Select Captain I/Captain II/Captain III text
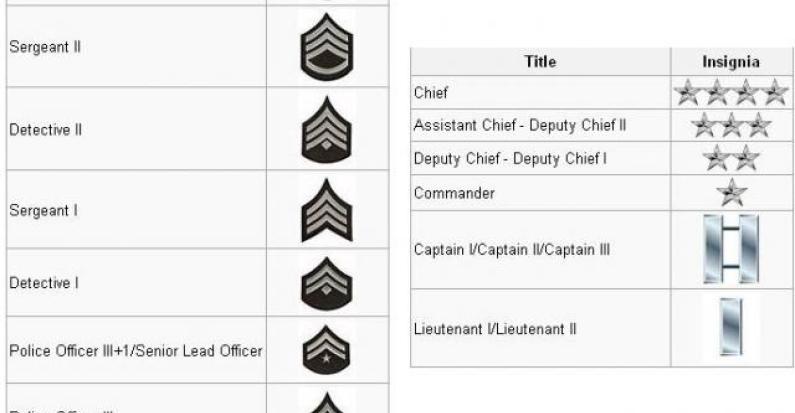795x413 pixels. tap(512, 250)
